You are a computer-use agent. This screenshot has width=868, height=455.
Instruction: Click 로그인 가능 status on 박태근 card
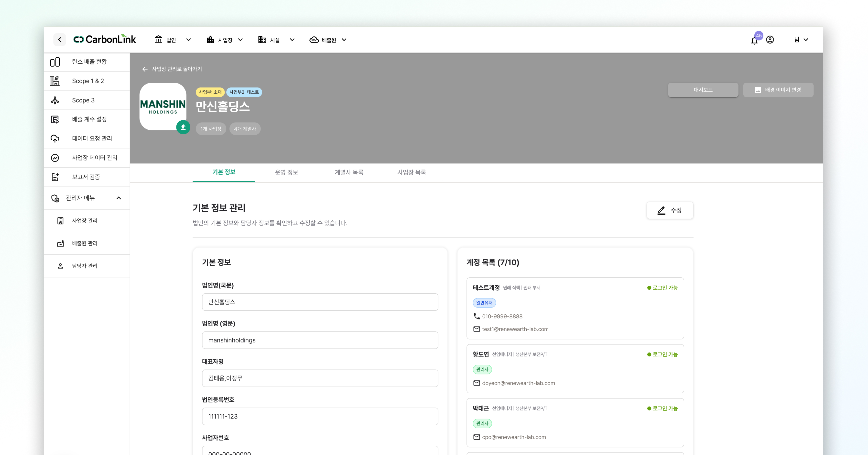point(662,408)
